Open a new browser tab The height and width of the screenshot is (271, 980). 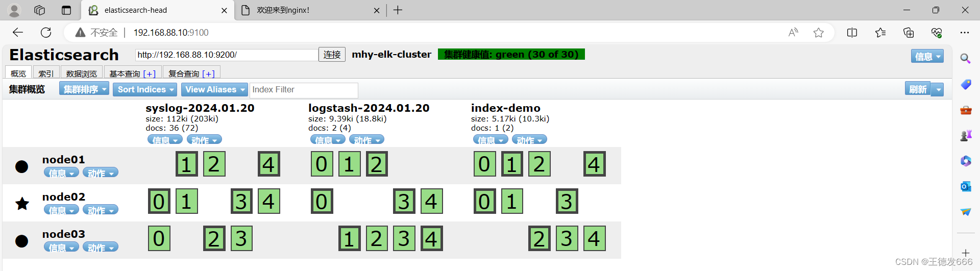click(398, 10)
